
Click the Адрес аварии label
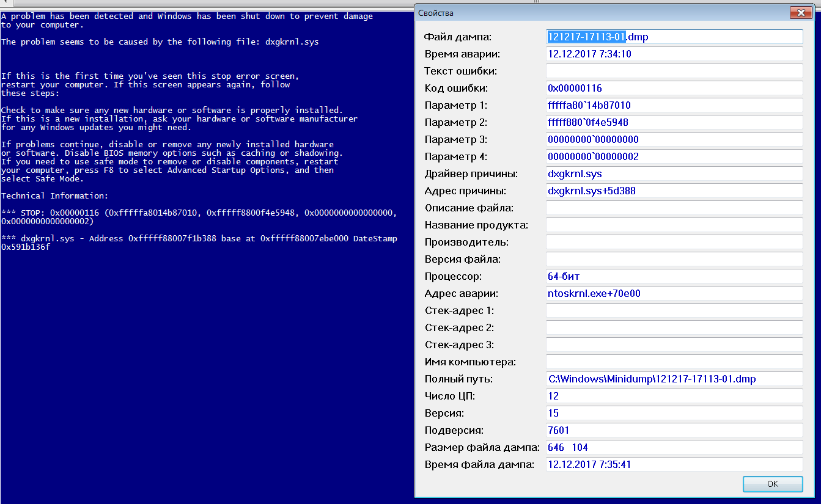click(x=462, y=293)
